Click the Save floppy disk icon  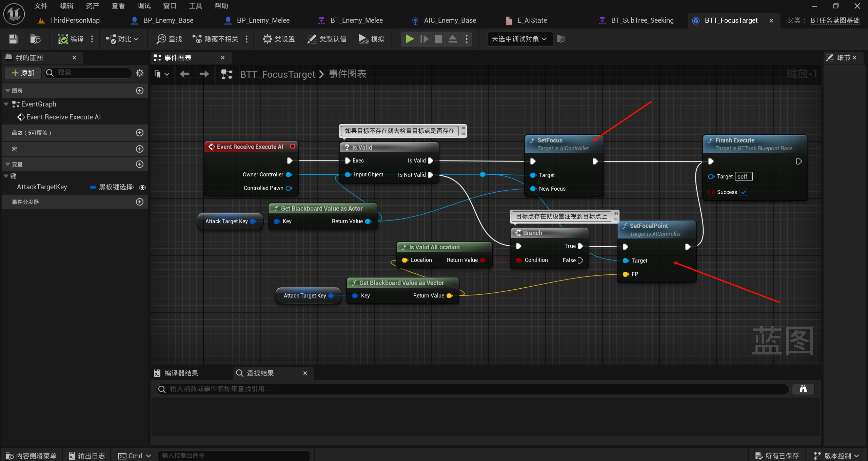[x=13, y=39]
